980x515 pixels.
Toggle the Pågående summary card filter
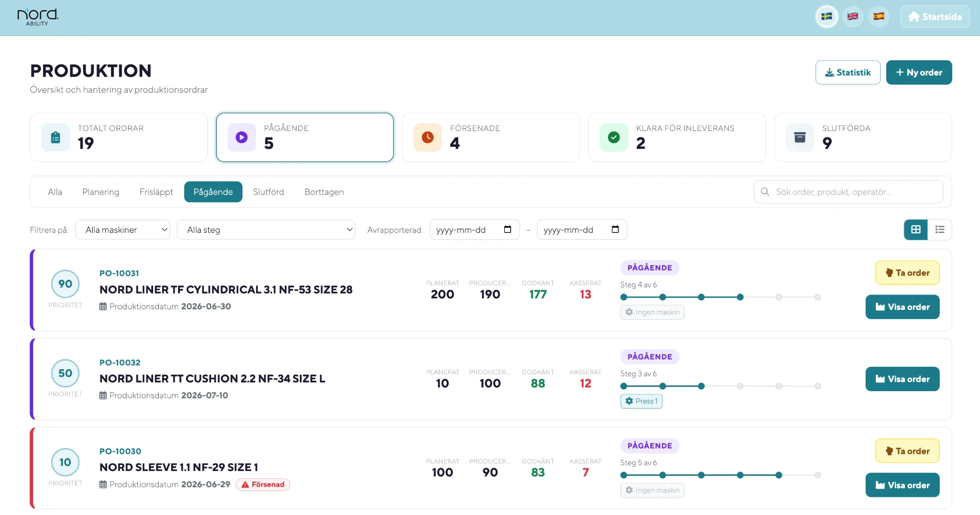point(305,137)
